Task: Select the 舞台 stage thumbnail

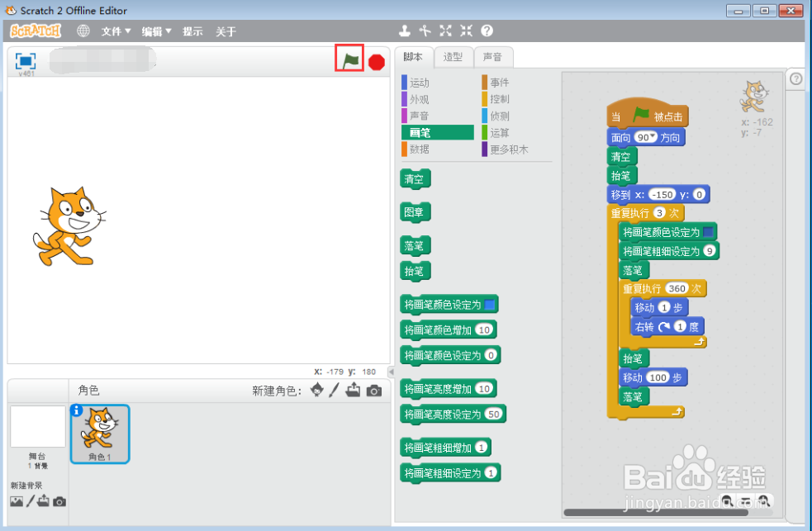Action: [x=38, y=426]
